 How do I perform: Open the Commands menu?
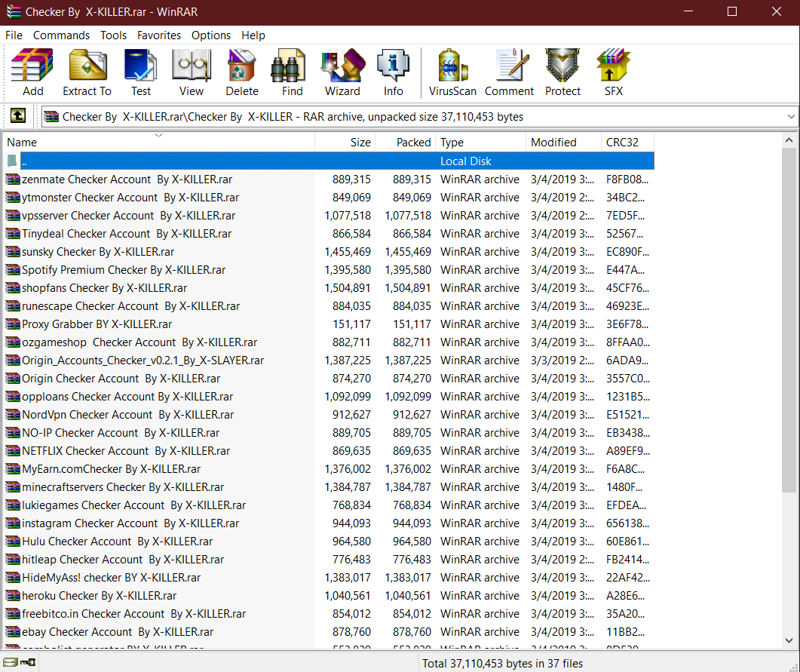(61, 35)
